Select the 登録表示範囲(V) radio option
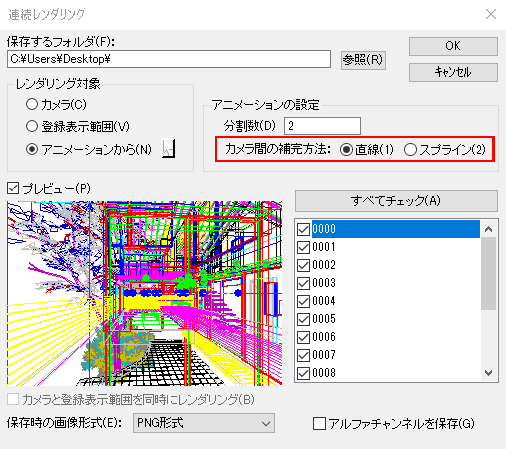The image size is (506, 449). pyautogui.click(x=32, y=126)
